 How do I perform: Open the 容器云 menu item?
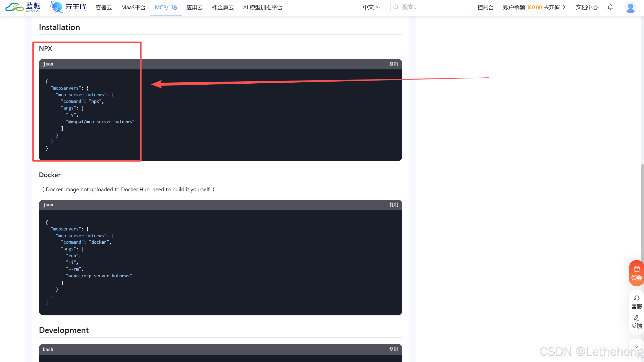(103, 8)
